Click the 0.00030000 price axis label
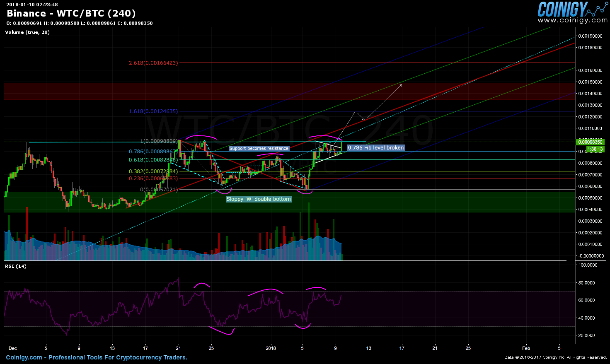610x364 pixels. pos(591,221)
